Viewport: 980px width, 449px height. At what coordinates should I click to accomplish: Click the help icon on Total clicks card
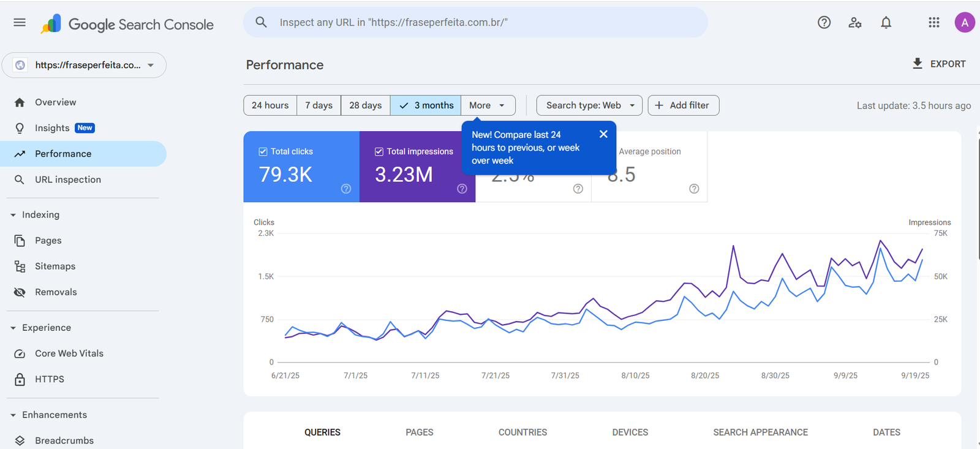tap(346, 189)
